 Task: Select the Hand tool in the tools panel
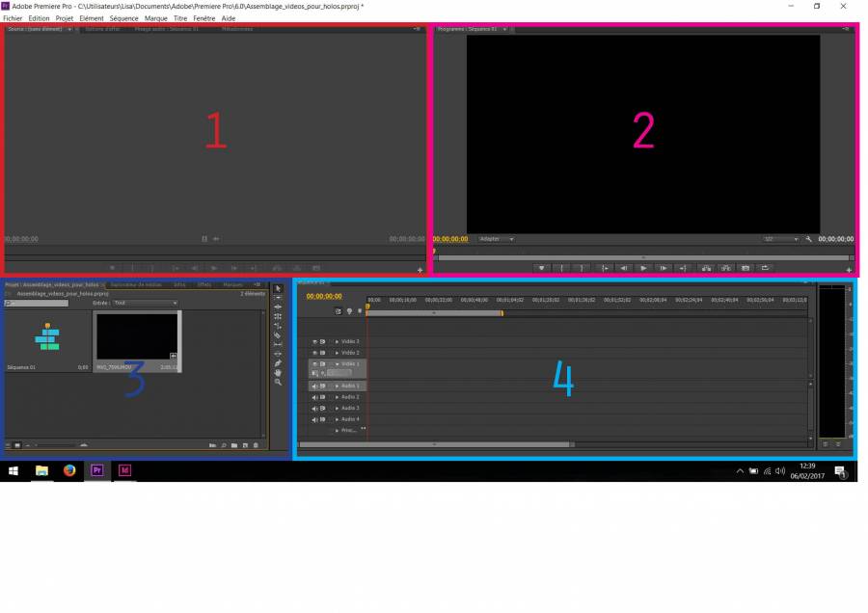coord(278,372)
